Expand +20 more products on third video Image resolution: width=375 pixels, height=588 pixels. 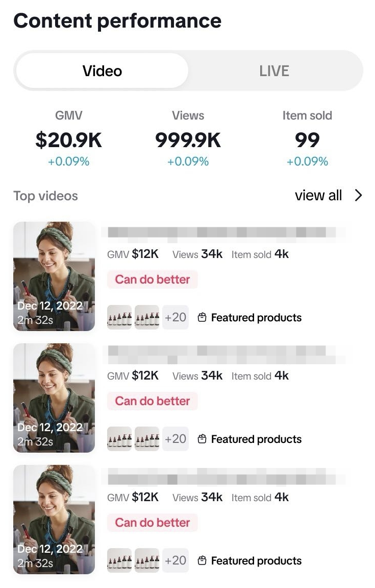(x=176, y=560)
